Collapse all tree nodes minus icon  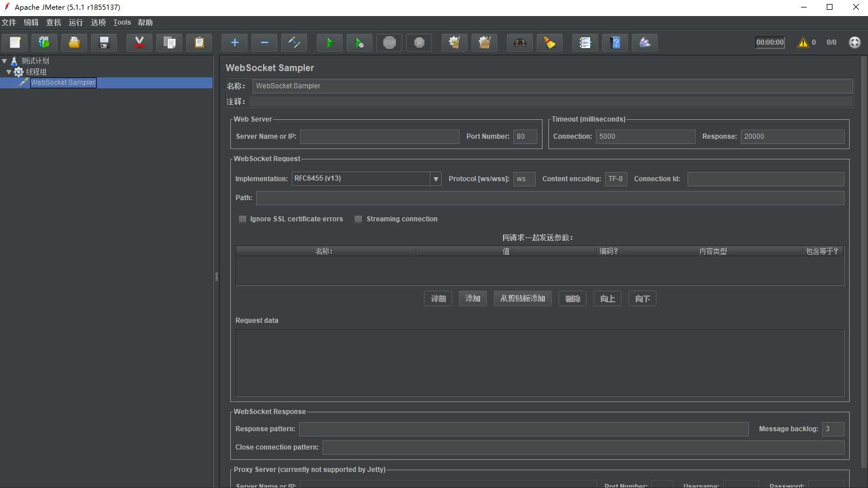click(x=264, y=42)
